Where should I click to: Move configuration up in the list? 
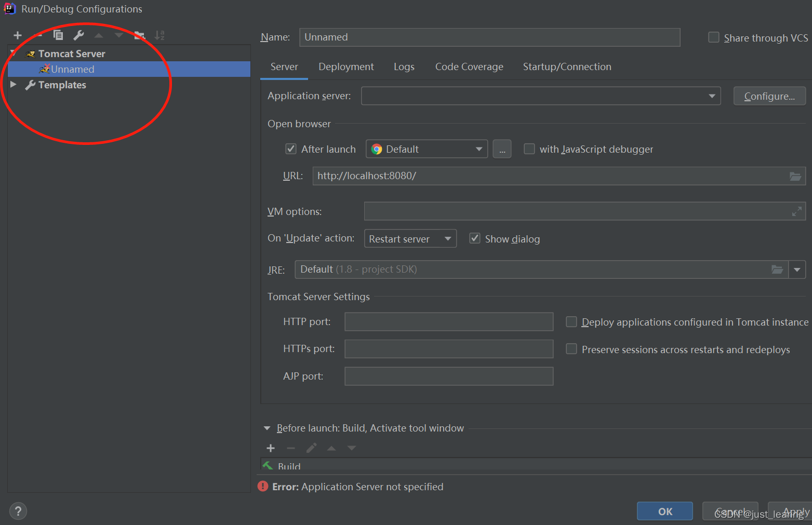point(99,35)
